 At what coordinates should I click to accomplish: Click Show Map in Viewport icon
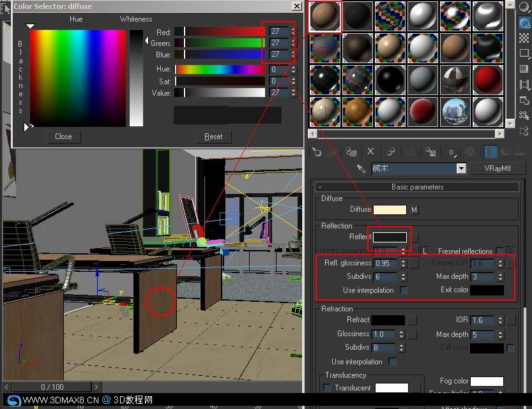pyautogui.click(x=470, y=152)
